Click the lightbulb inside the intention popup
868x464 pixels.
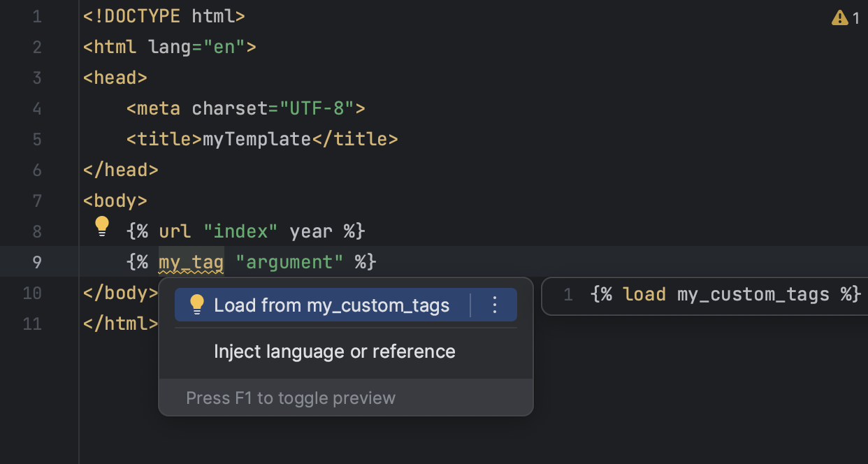pos(196,304)
